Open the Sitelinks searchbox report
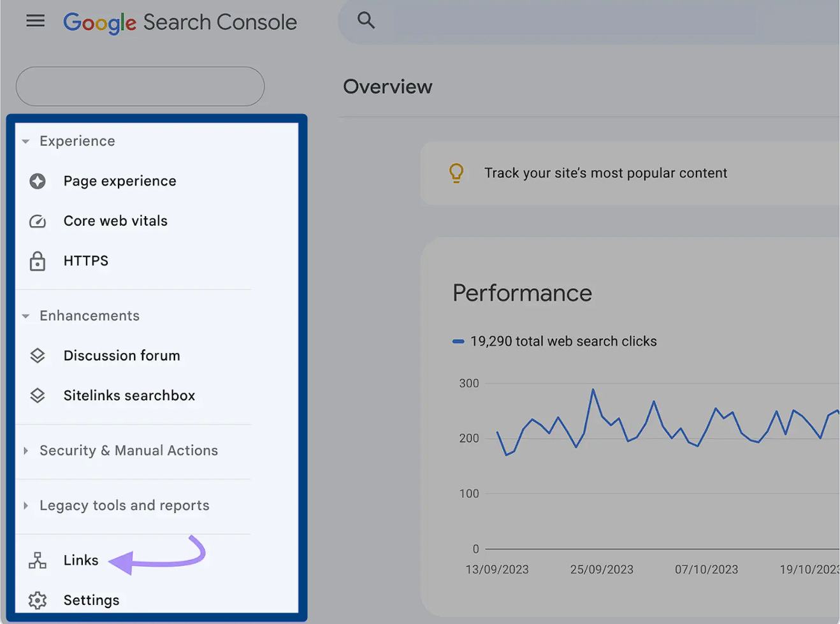840x624 pixels. 129,396
